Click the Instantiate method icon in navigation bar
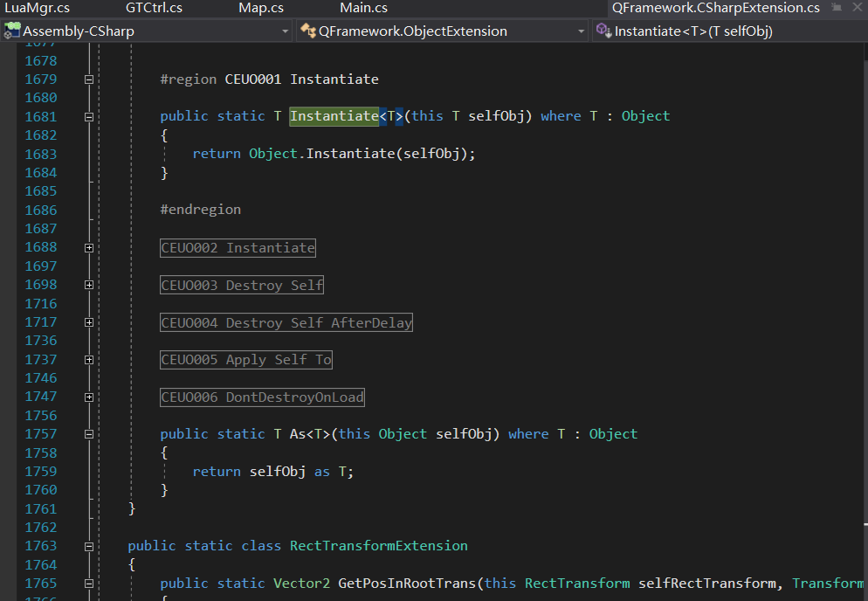Viewport: 868px width, 601px height. pos(603,31)
